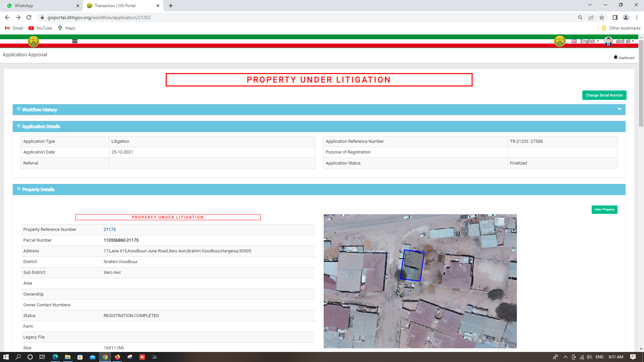The height and width of the screenshot is (362, 644).
Task: Open Windows notification center
Action: tap(633, 357)
